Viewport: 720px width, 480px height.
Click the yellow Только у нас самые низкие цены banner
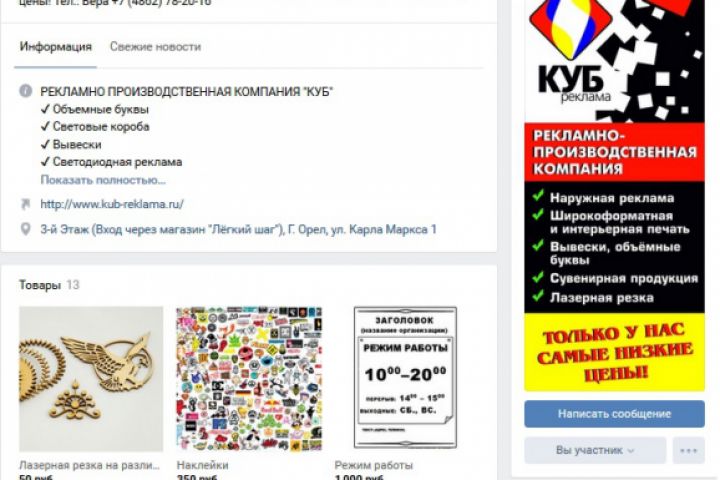(x=614, y=352)
